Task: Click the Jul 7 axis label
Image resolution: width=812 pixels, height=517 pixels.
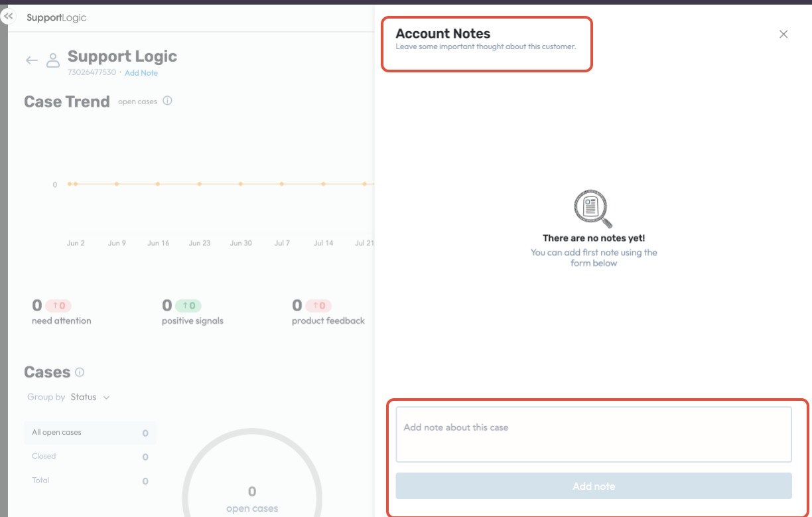Action: pyautogui.click(x=282, y=244)
